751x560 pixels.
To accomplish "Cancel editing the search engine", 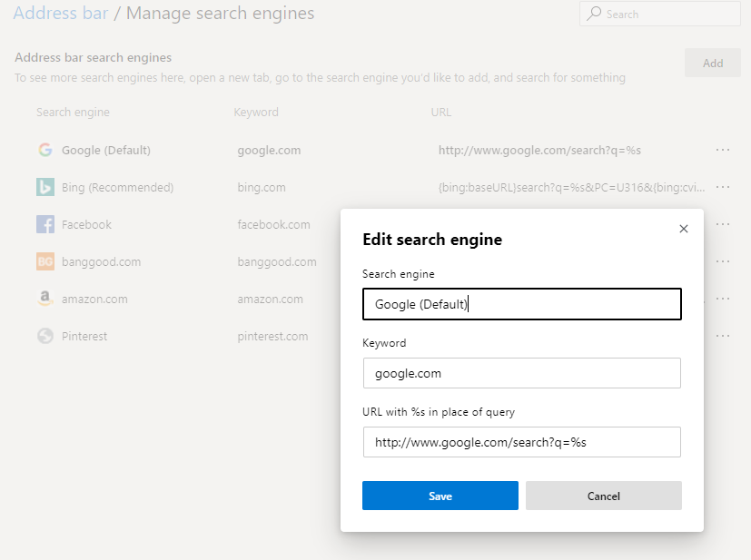I will pyautogui.click(x=604, y=496).
